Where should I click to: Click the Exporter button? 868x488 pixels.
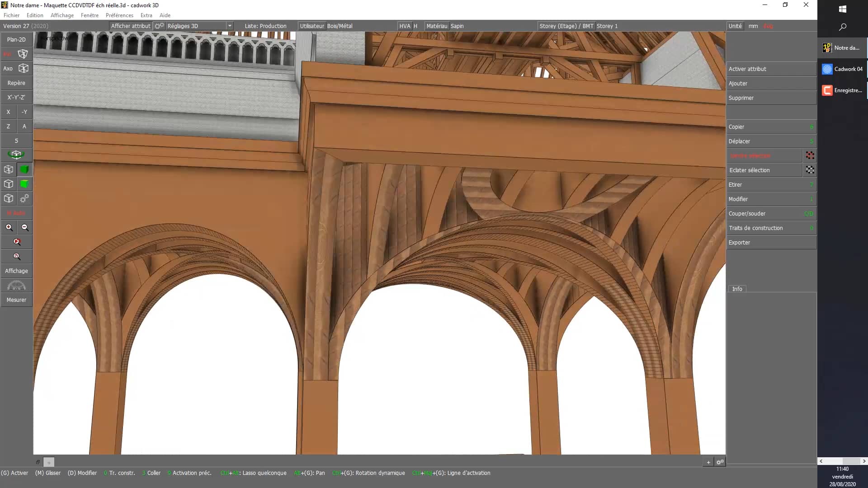click(x=771, y=242)
